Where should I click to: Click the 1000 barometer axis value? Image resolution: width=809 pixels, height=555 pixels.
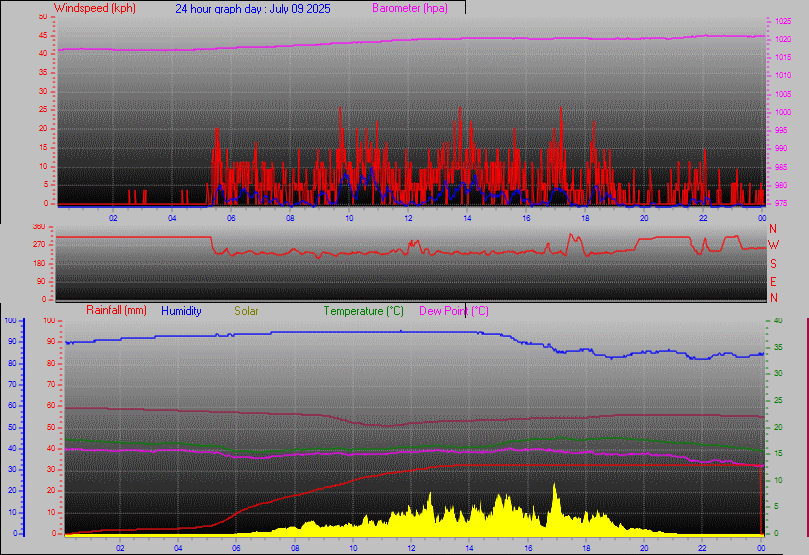coord(783,112)
